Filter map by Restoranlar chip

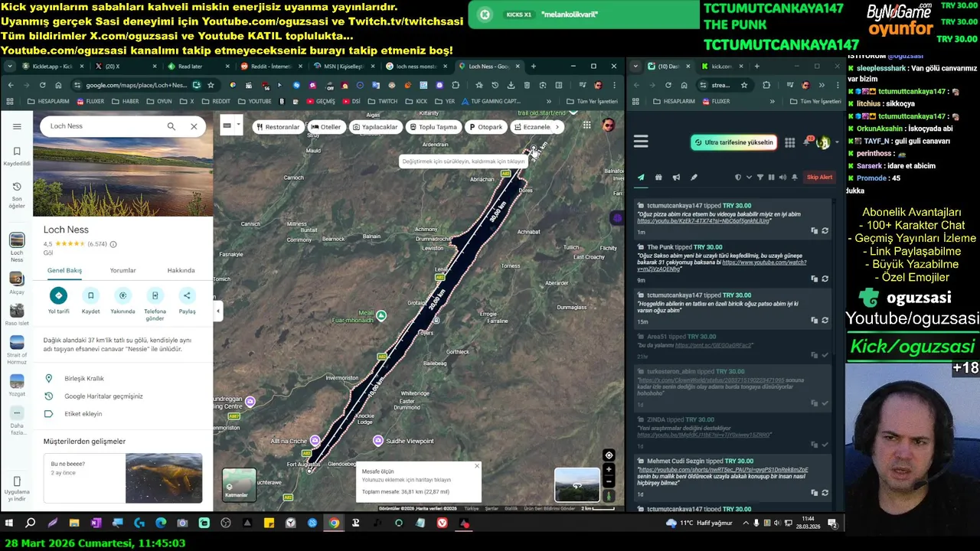[278, 127]
